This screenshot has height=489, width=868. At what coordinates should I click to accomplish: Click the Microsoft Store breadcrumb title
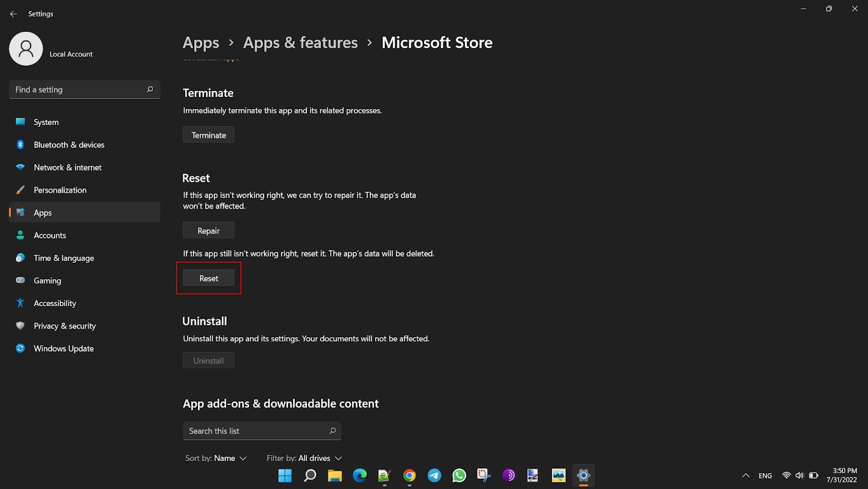point(437,43)
